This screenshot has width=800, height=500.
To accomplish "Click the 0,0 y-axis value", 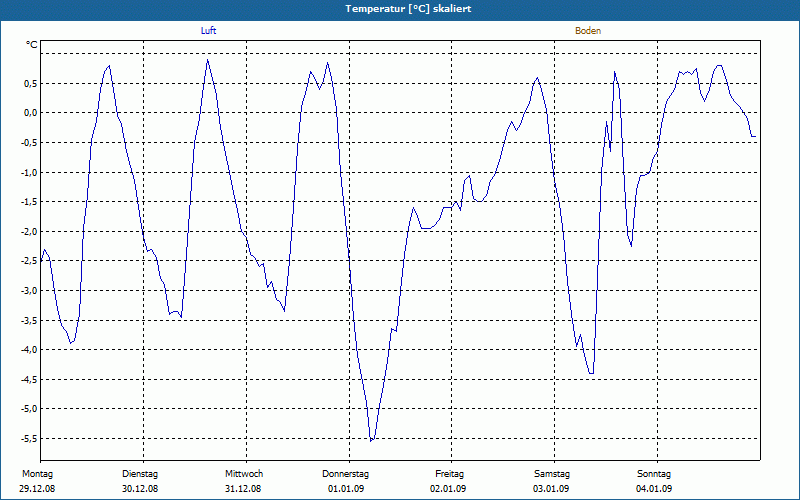I will tap(29, 113).
